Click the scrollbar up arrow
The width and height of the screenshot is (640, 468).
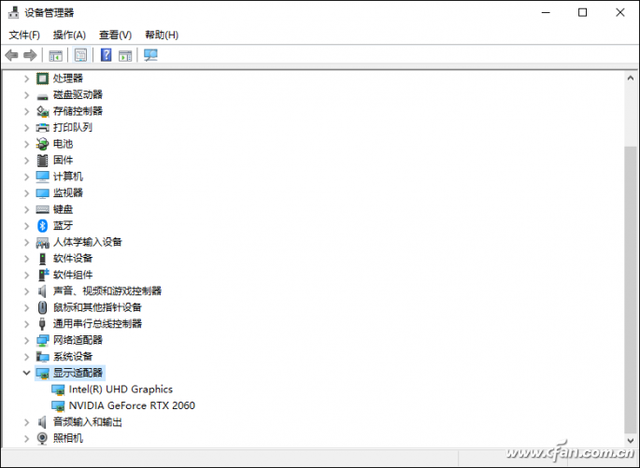pyautogui.click(x=630, y=78)
